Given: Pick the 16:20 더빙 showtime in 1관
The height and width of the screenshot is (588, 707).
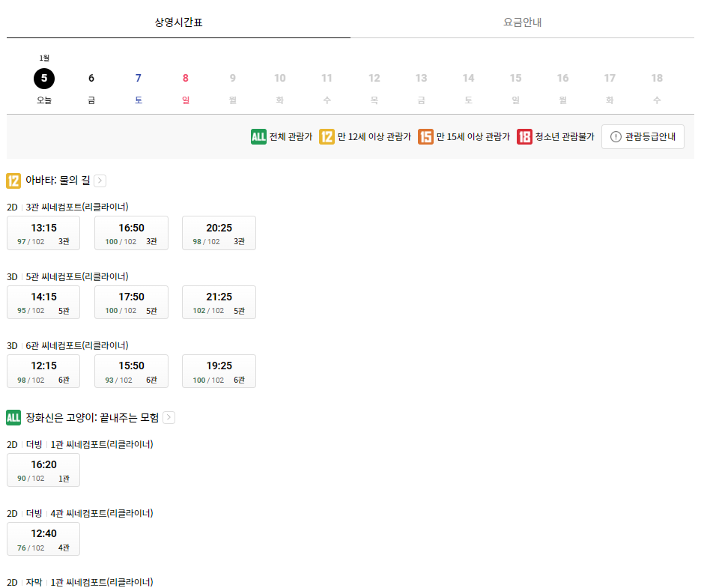Looking at the screenshot, I should point(43,470).
